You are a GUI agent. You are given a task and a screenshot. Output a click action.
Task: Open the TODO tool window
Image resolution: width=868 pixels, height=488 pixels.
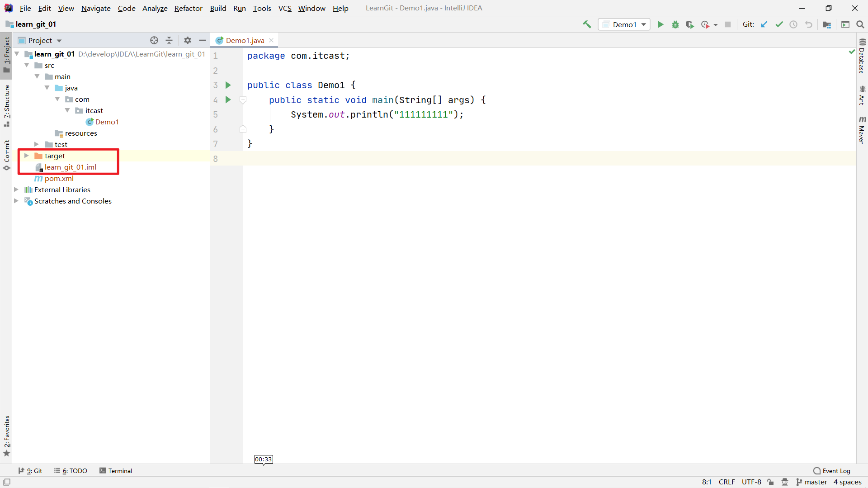(x=71, y=471)
